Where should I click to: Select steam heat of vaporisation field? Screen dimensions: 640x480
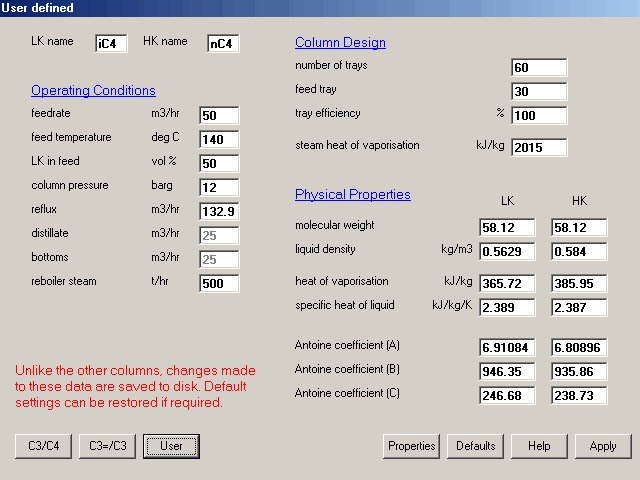pos(539,148)
